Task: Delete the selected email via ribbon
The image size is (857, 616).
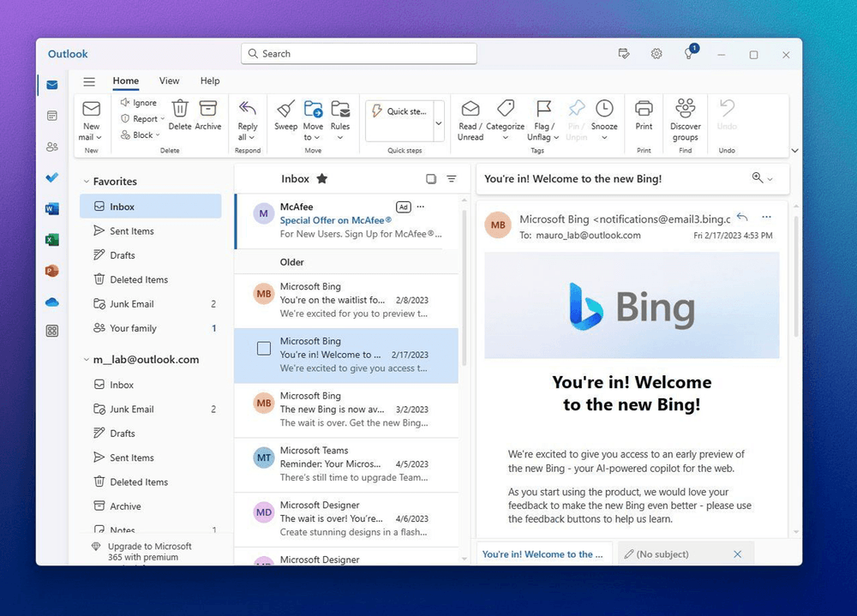Action: 180,110
